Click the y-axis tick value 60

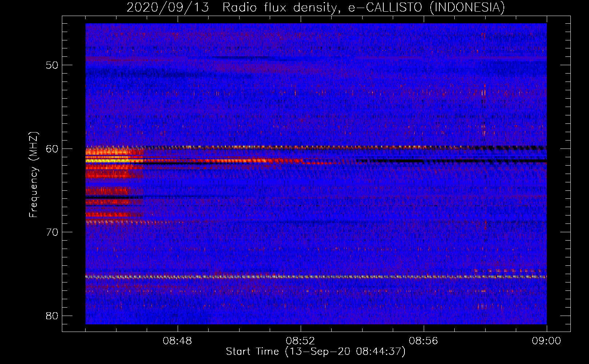point(52,149)
